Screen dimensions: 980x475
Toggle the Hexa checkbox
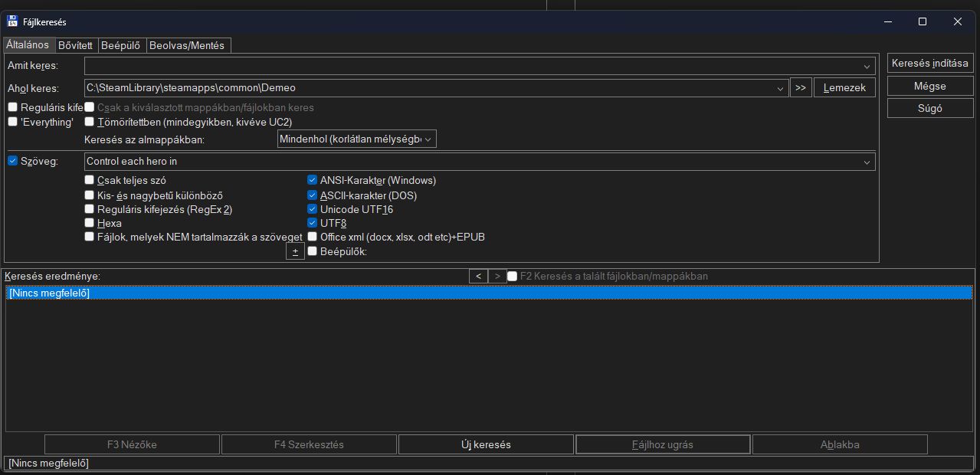click(90, 223)
